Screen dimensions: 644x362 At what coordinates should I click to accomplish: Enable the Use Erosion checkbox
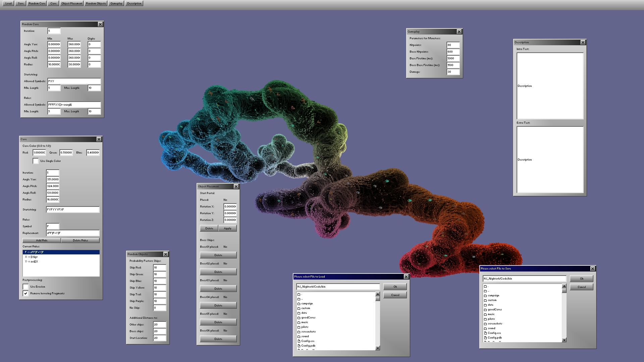(x=26, y=287)
